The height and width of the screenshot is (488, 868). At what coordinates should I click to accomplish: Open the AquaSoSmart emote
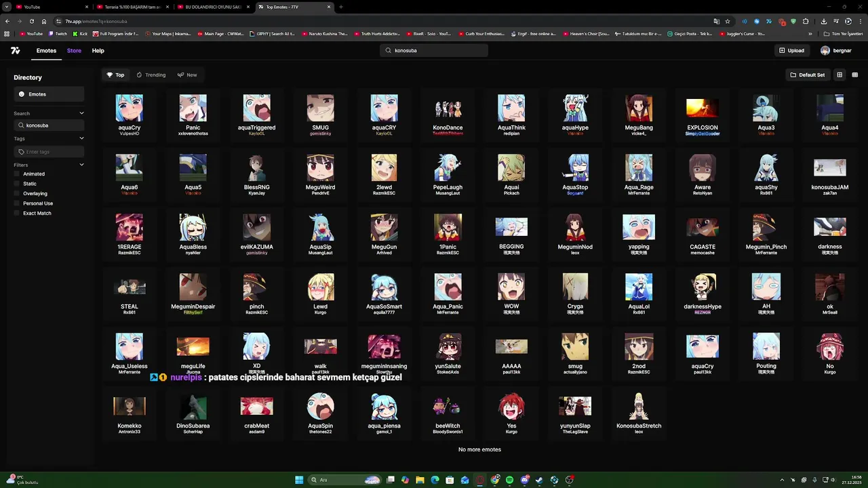tap(384, 293)
